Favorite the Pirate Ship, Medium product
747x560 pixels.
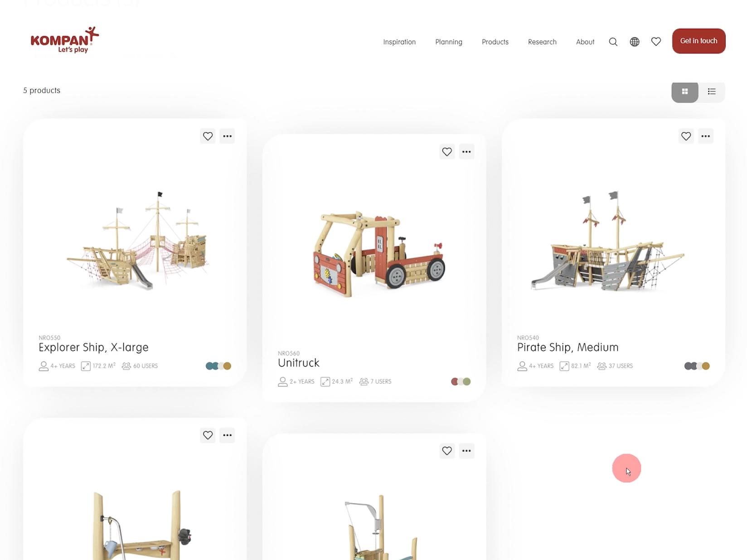(686, 136)
